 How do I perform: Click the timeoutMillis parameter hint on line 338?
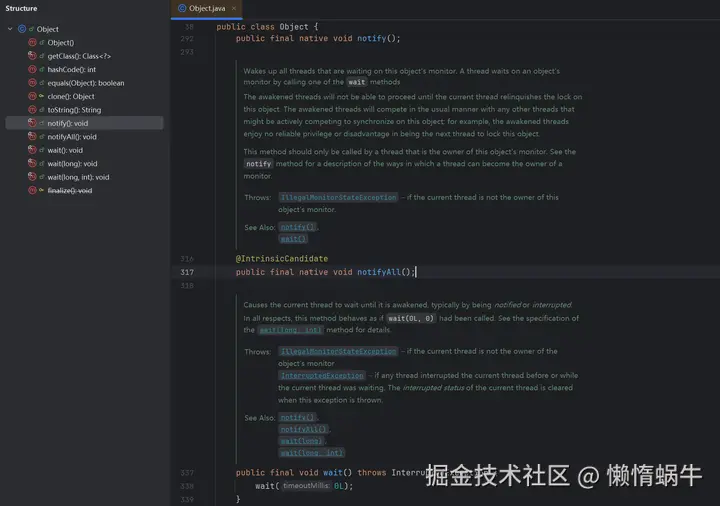point(306,486)
